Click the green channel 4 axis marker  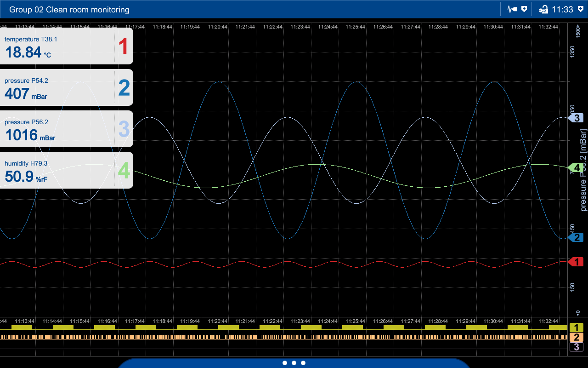(x=576, y=167)
